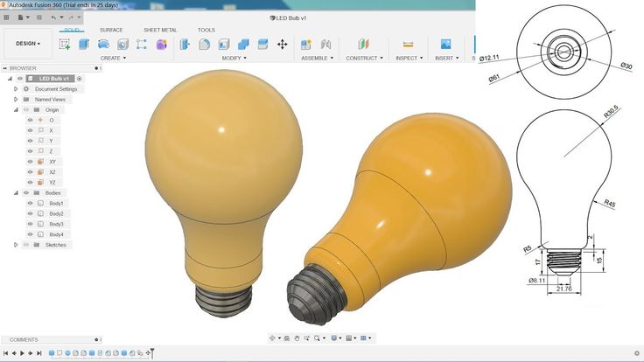Open the INSERT dropdown menu
644x362 pixels.
(447, 59)
